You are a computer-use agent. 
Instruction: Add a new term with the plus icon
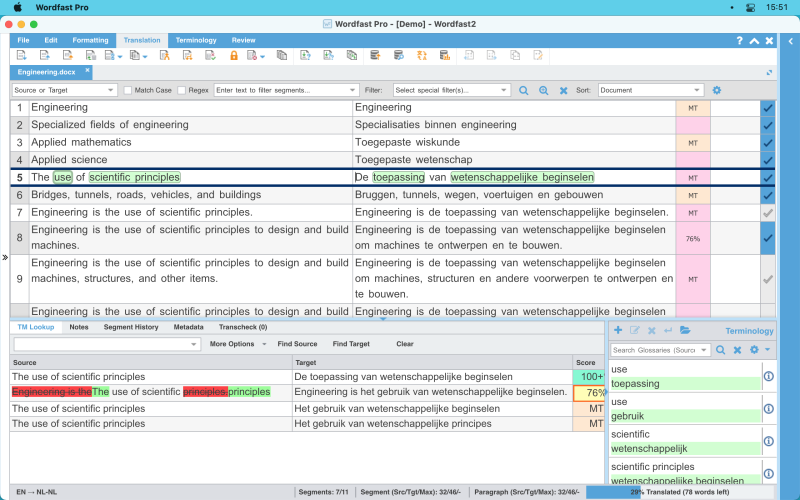618,330
